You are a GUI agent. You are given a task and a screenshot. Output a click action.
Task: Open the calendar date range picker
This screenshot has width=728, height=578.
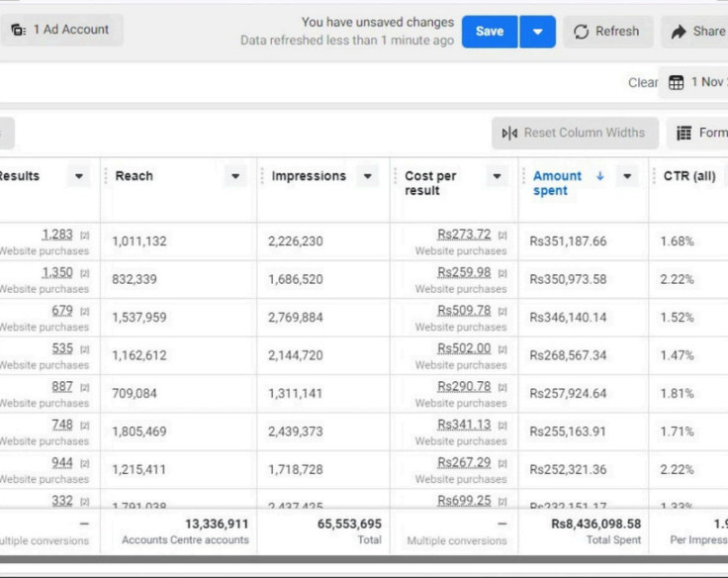click(678, 82)
